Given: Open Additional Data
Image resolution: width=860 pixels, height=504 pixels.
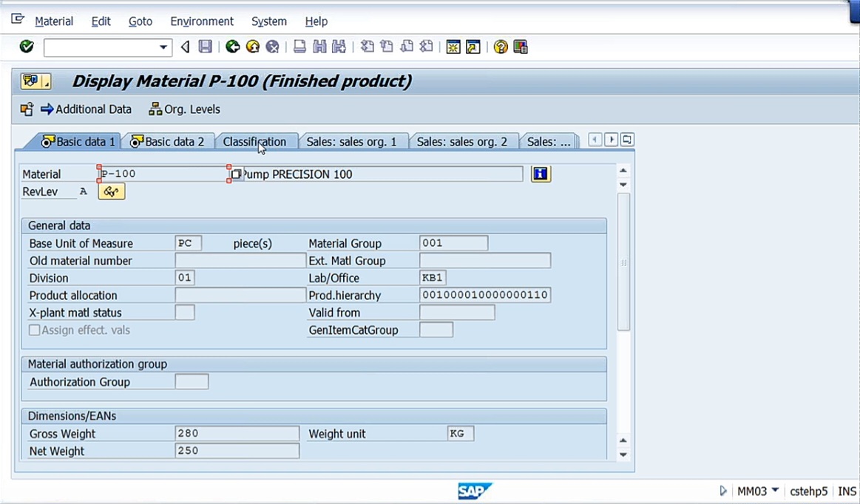Looking at the screenshot, I should coord(86,109).
